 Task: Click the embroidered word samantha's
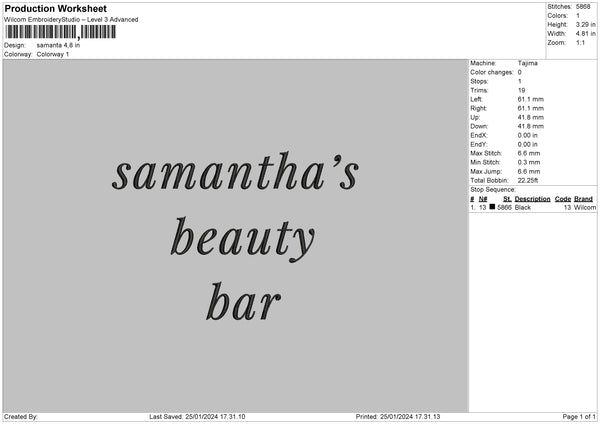pos(235,172)
